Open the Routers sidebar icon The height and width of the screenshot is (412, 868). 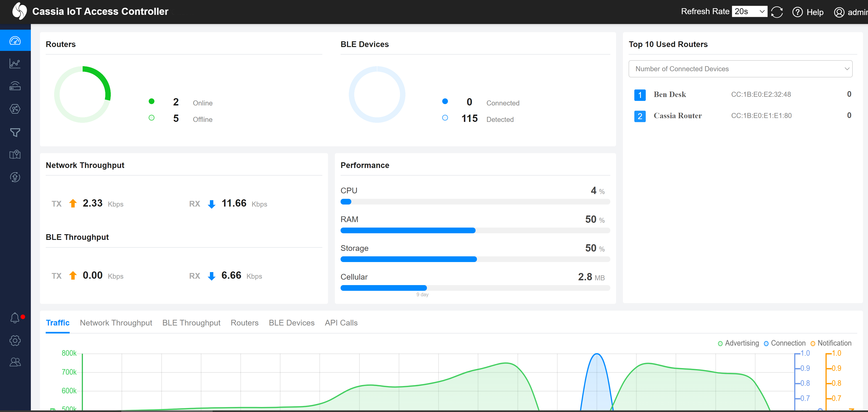[x=15, y=86]
